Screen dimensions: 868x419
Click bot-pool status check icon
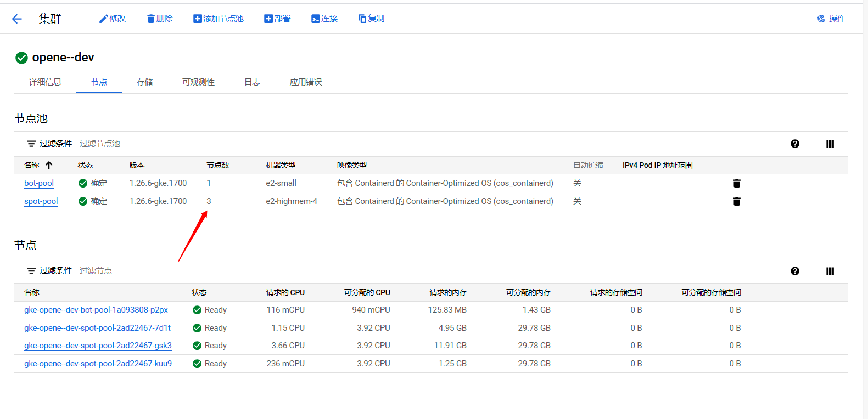pos(83,183)
